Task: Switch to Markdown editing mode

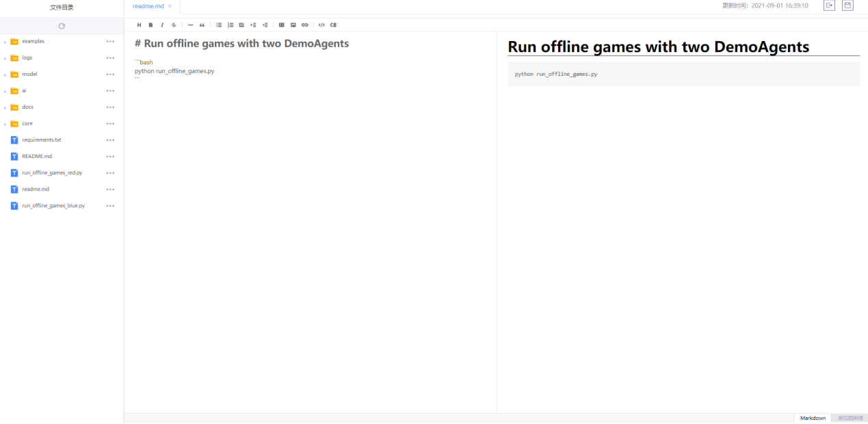Action: 813,418
